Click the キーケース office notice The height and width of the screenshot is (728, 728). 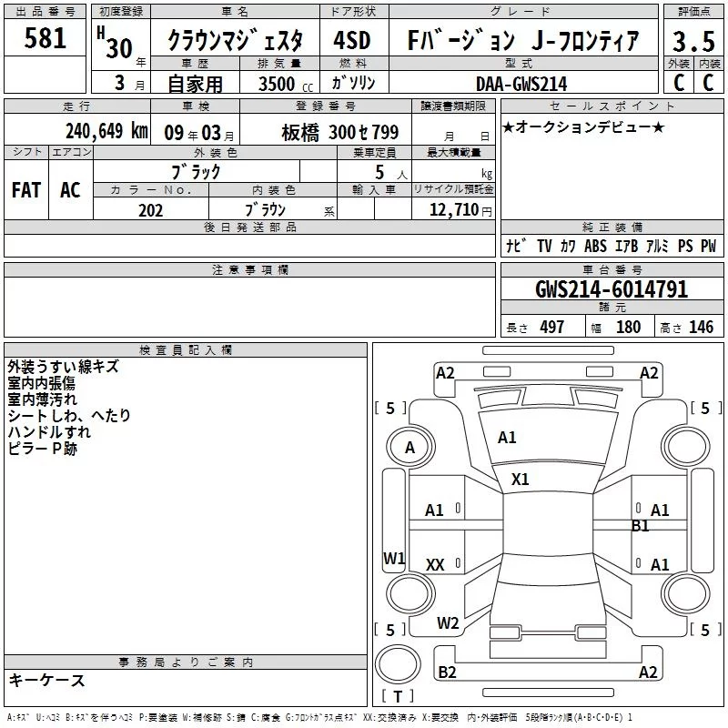coord(47,680)
